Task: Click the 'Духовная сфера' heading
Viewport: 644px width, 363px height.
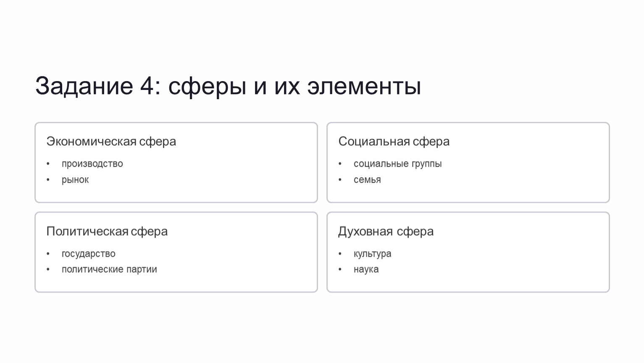Action: tap(386, 231)
